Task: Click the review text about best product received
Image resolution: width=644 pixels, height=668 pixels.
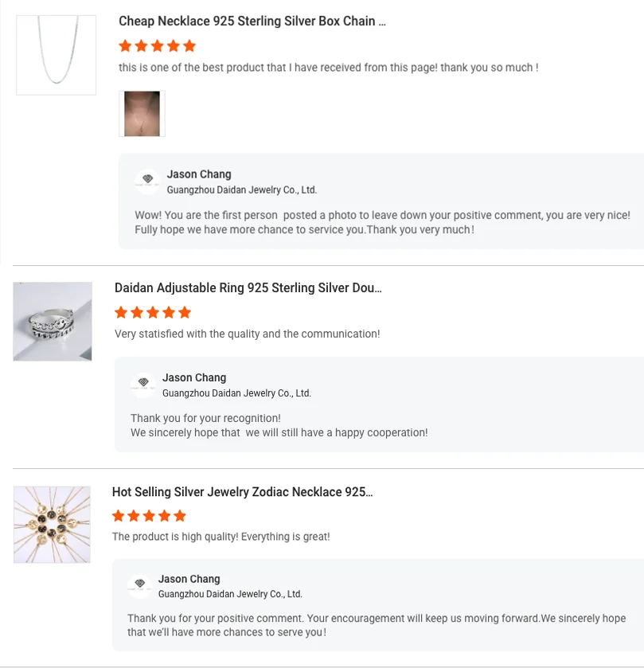Action: [328, 68]
